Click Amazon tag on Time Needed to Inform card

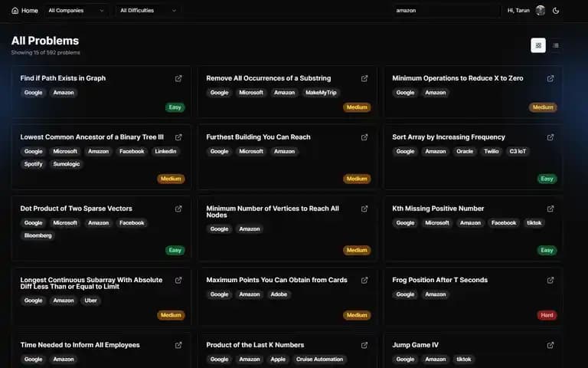coord(64,360)
